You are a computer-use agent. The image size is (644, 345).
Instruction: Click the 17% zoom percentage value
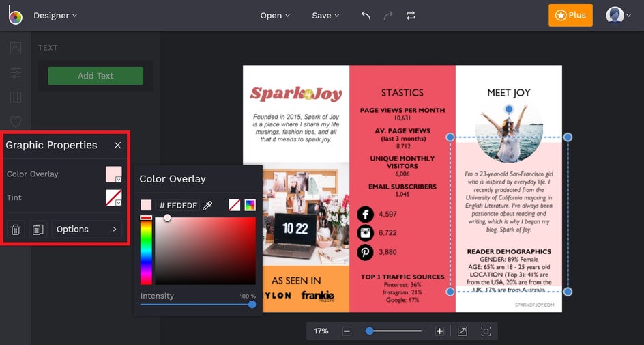click(321, 331)
